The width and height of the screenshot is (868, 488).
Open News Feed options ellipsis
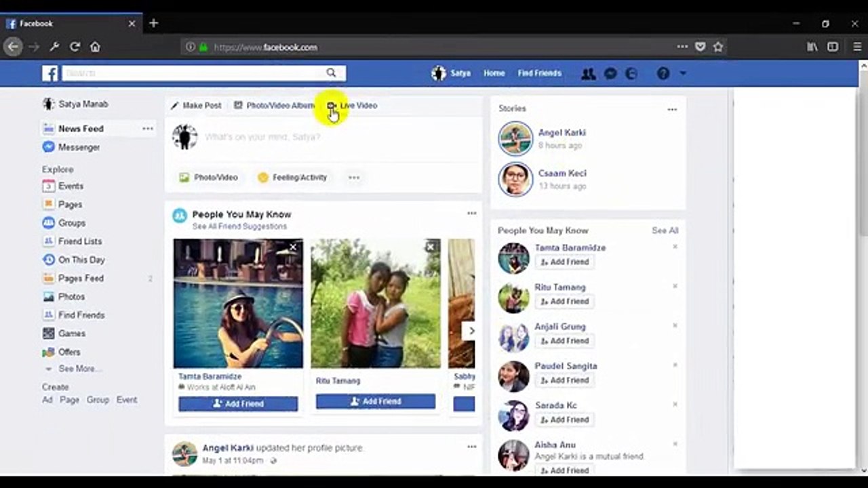click(148, 129)
